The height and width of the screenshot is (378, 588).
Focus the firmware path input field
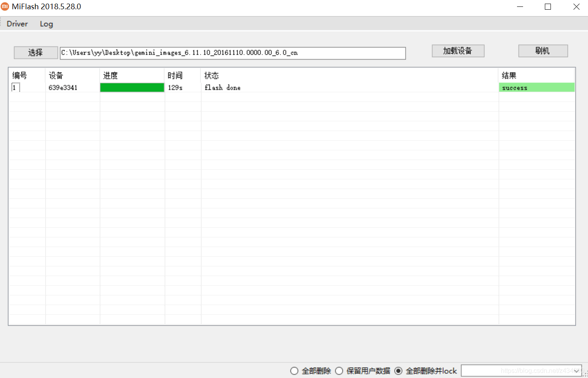coord(233,53)
